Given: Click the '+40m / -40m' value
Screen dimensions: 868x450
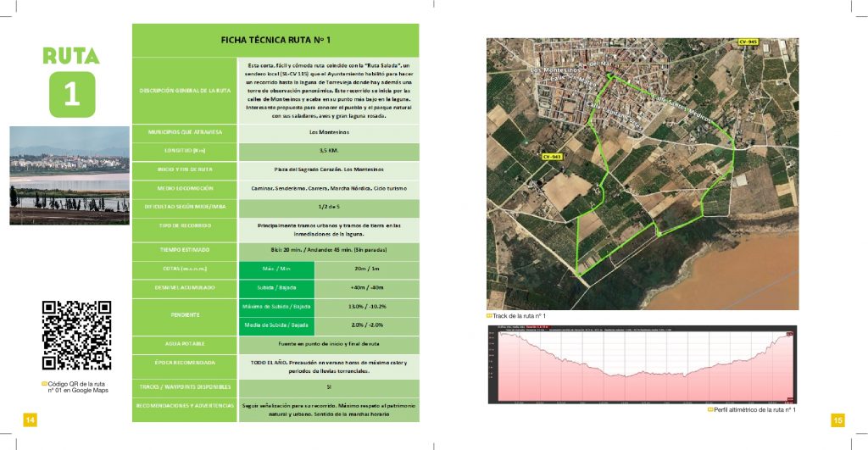Looking at the screenshot, I should (366, 288).
